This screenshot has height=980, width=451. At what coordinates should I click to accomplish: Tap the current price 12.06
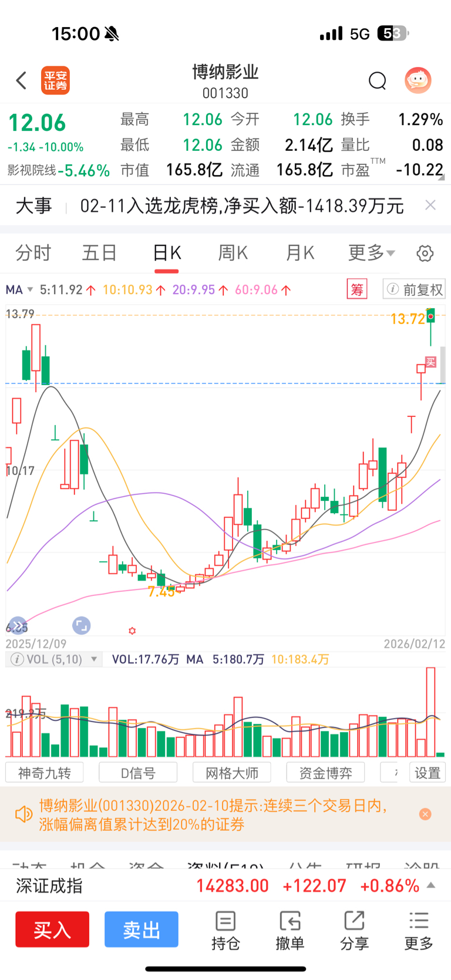(37, 123)
